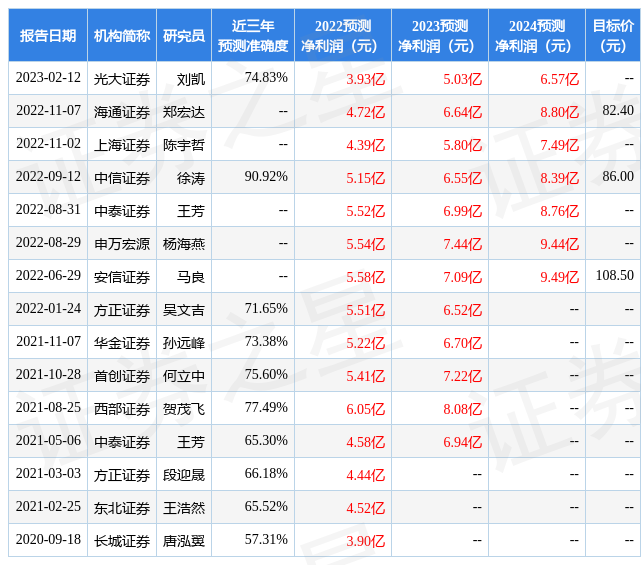Click the 目标价 column header
641x565 pixels.
pyautogui.click(x=613, y=35)
